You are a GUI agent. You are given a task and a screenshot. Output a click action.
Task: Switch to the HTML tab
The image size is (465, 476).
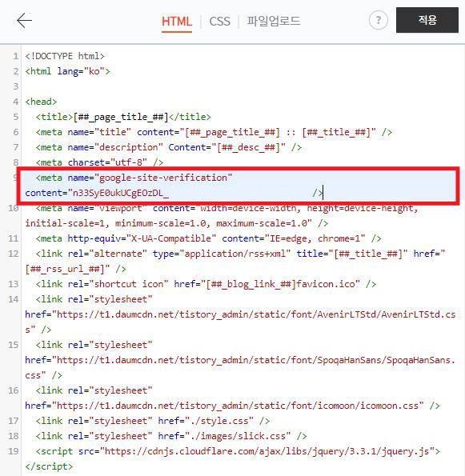[x=176, y=22]
